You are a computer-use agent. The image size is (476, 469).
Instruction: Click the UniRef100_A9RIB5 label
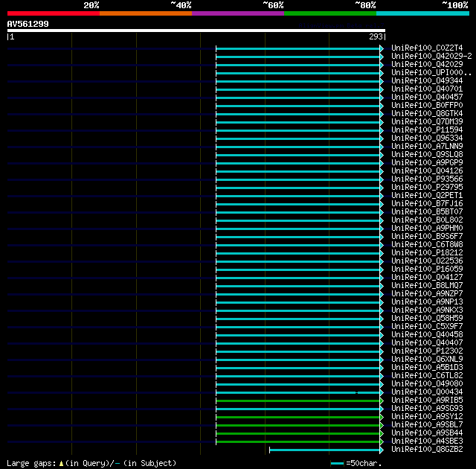click(x=427, y=401)
